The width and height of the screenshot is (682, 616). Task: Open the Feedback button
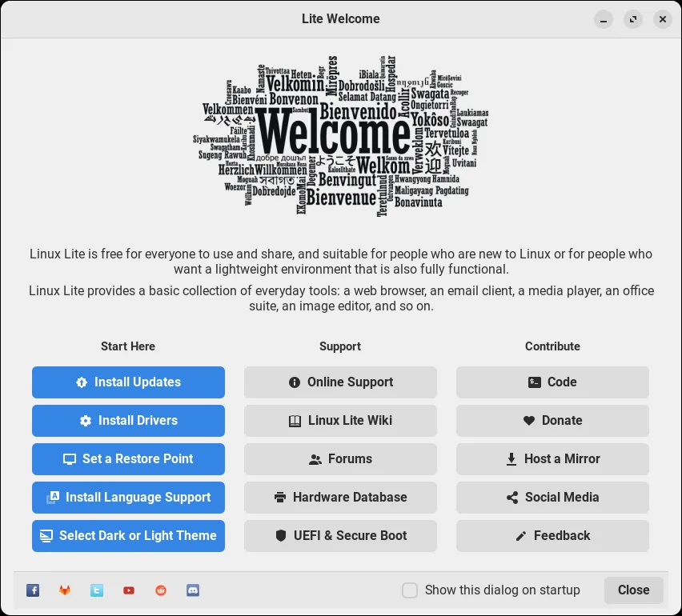[552, 535]
